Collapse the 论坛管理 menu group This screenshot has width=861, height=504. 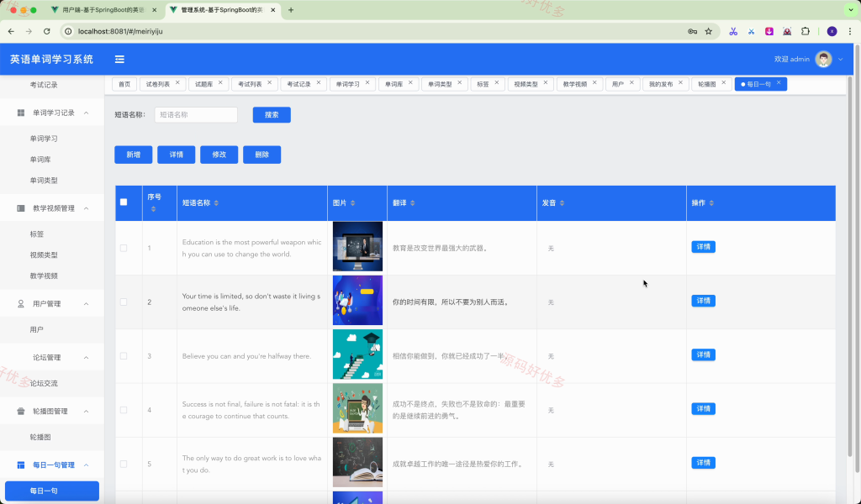[87, 358]
